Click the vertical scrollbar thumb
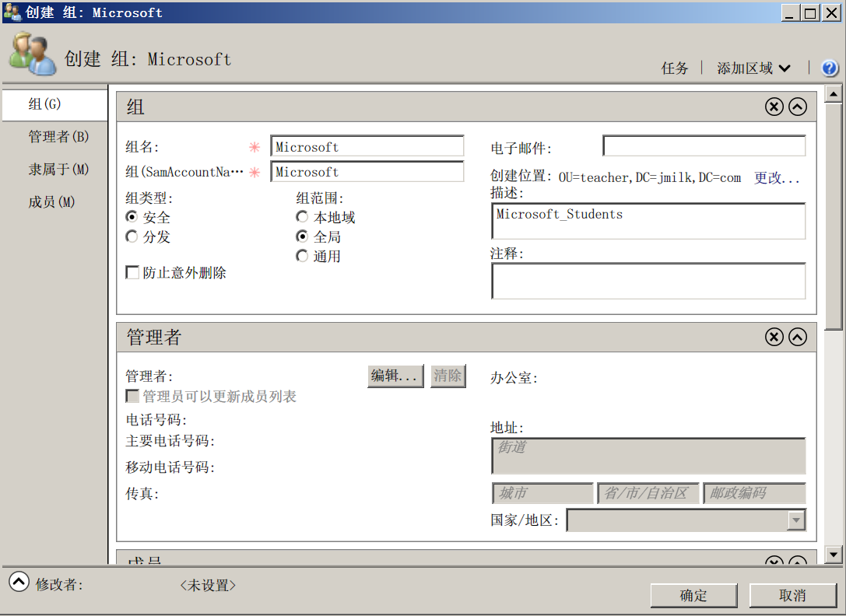Image resolution: width=846 pixels, height=616 pixels. point(834,216)
